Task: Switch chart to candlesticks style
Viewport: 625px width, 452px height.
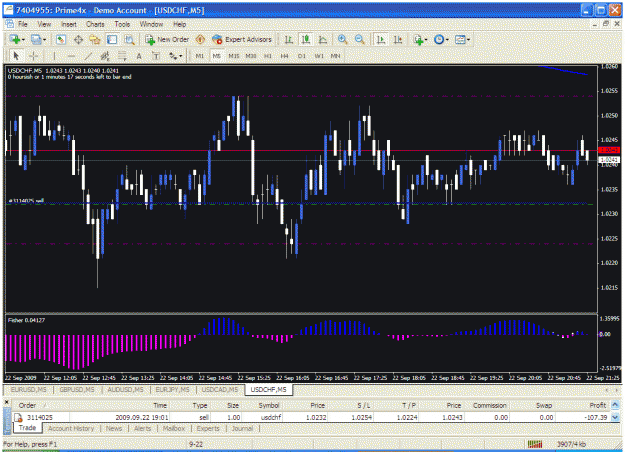Action: pyautogui.click(x=306, y=39)
